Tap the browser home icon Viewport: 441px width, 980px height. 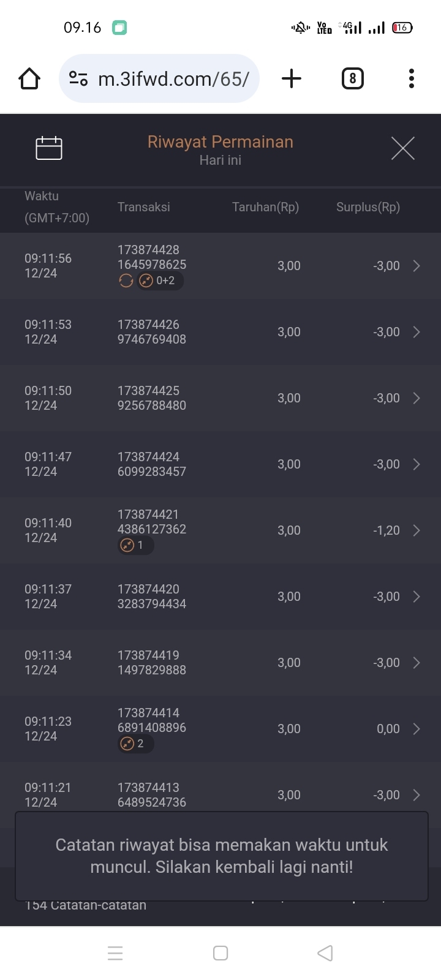pos(29,79)
